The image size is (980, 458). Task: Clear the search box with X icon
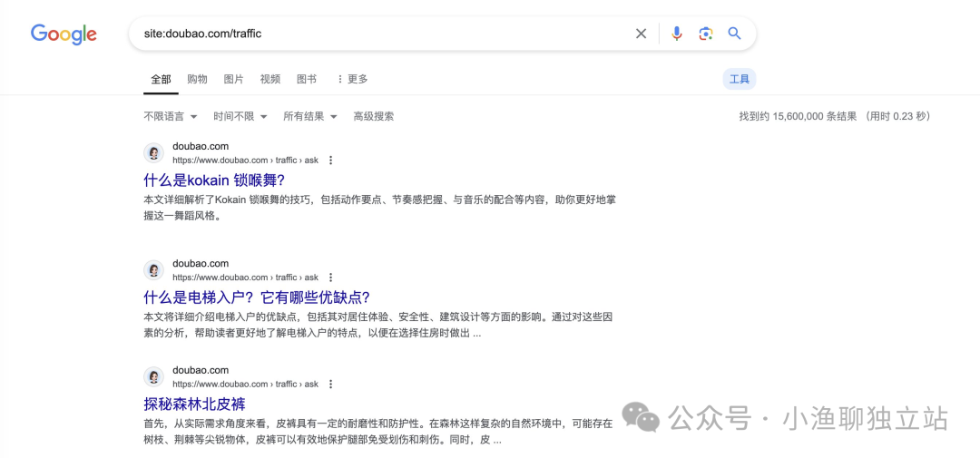click(x=641, y=34)
